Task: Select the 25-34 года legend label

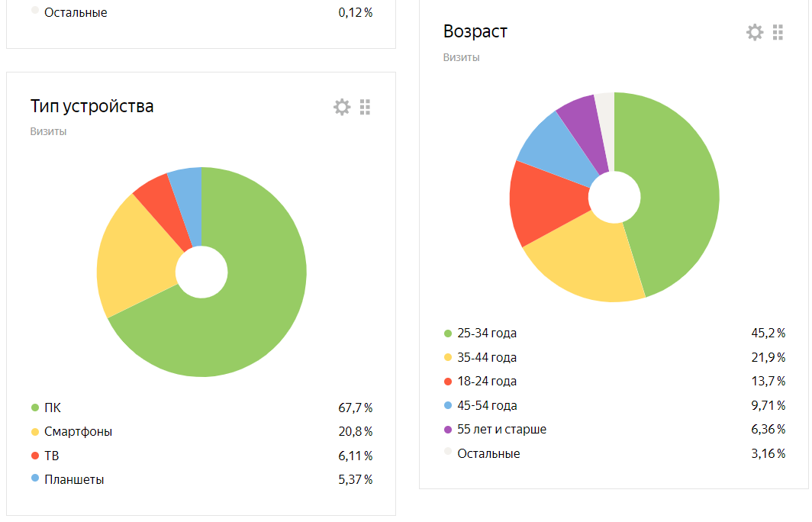Action: (487, 333)
